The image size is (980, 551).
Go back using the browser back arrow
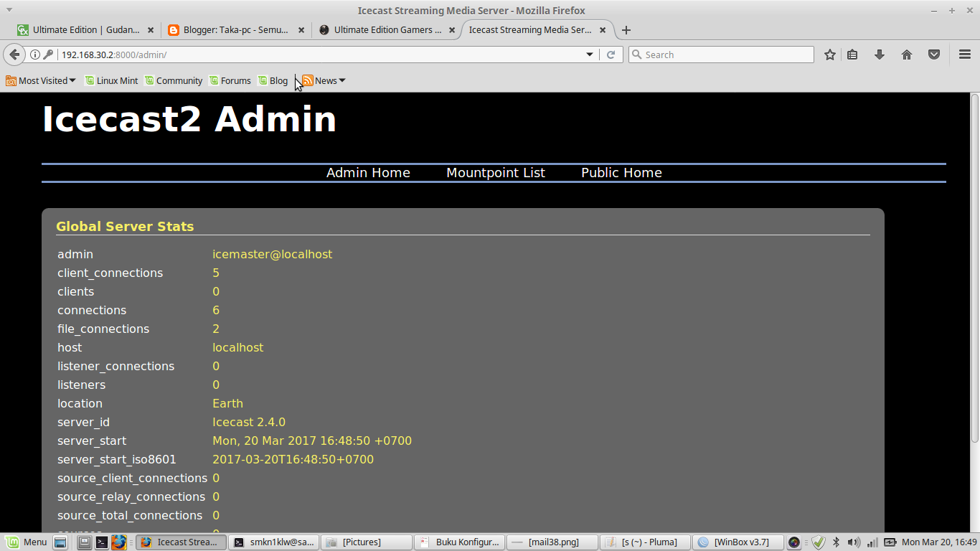point(14,55)
